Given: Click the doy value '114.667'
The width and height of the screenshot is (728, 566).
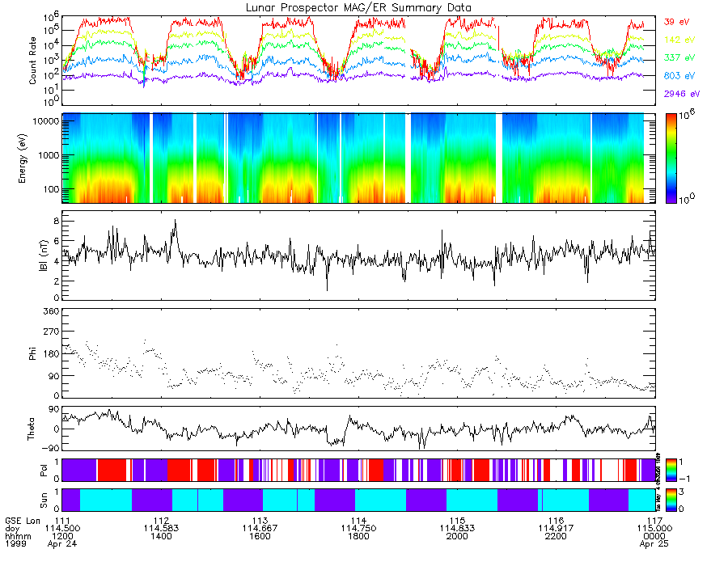Looking at the screenshot, I should coord(260,529).
